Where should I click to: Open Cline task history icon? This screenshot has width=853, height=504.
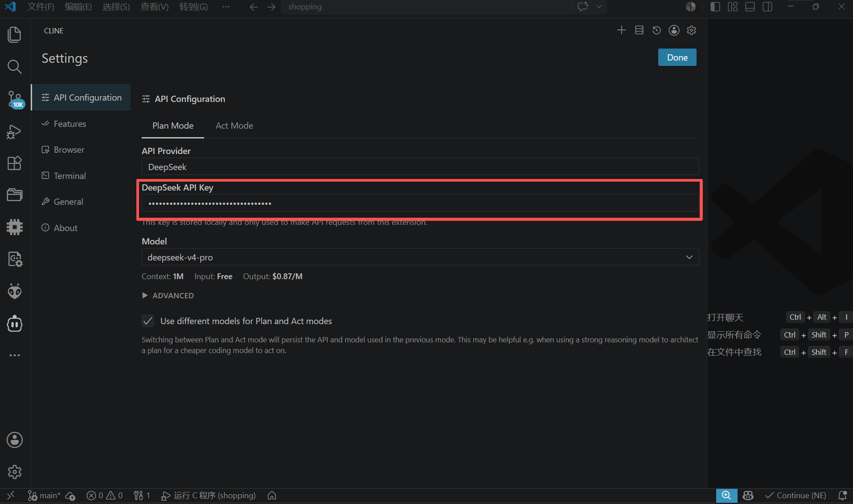pos(656,30)
